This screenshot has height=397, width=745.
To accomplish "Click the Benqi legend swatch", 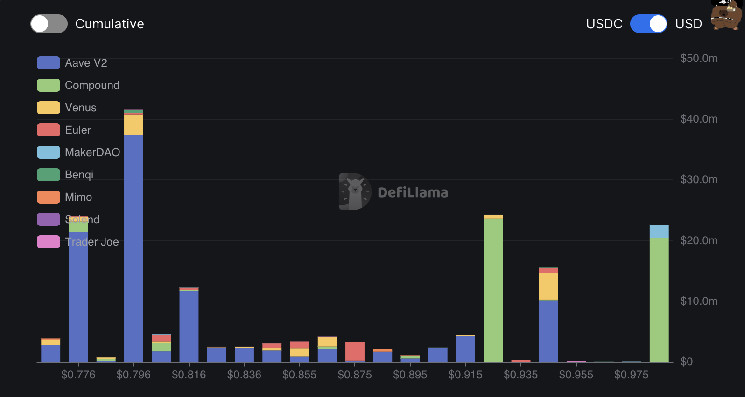I will [48, 174].
